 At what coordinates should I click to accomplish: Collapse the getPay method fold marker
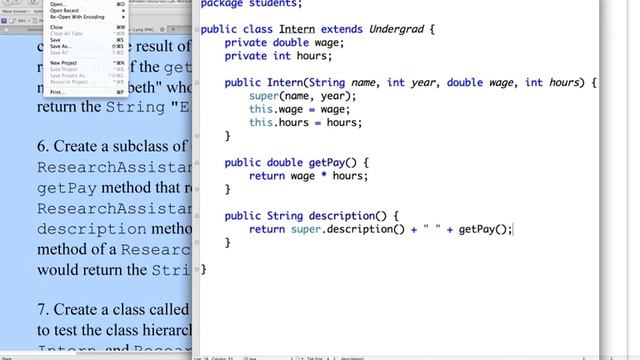[x=197, y=162]
